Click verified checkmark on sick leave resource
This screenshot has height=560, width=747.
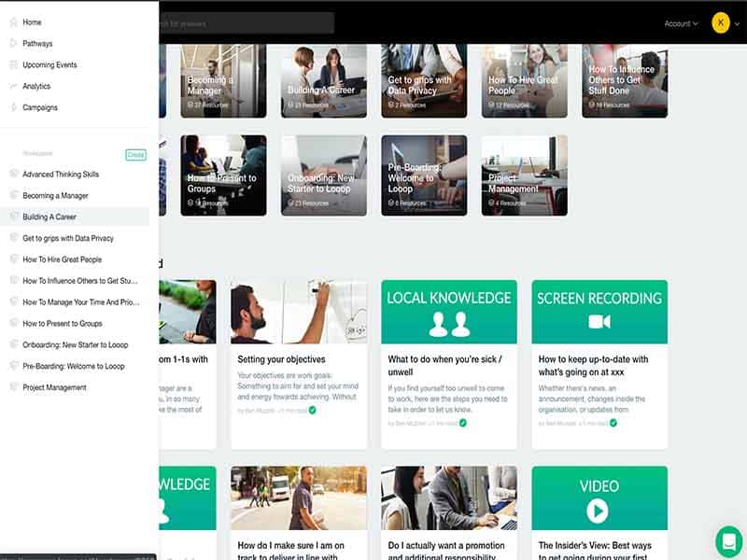(x=463, y=423)
